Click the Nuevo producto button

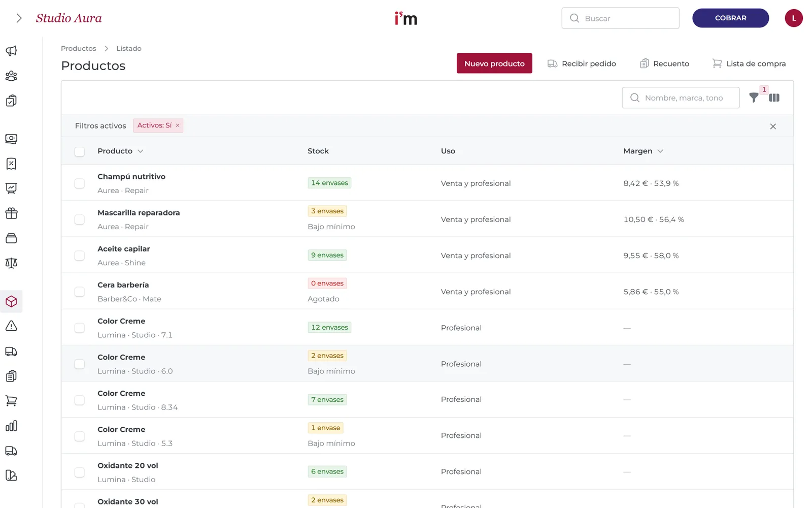pyautogui.click(x=494, y=63)
